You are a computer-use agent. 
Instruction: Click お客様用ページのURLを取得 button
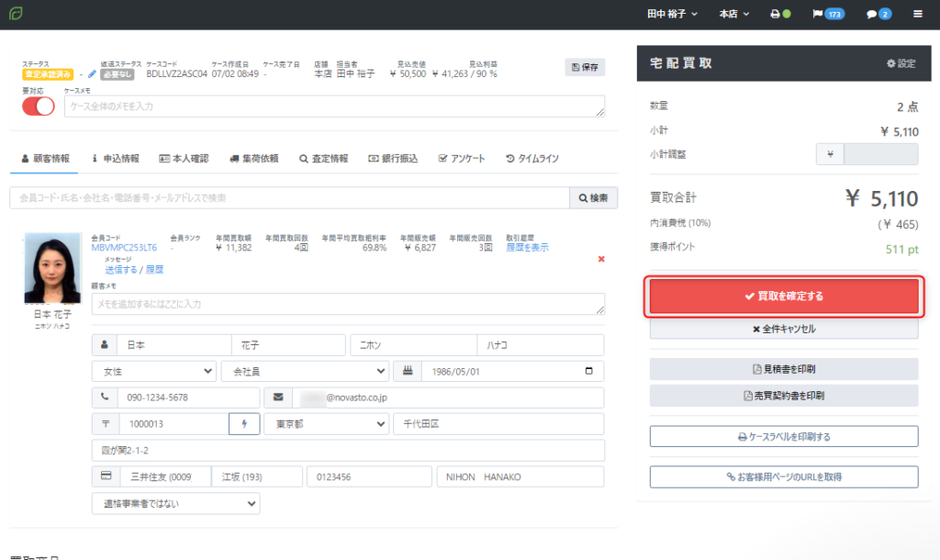pos(784,476)
